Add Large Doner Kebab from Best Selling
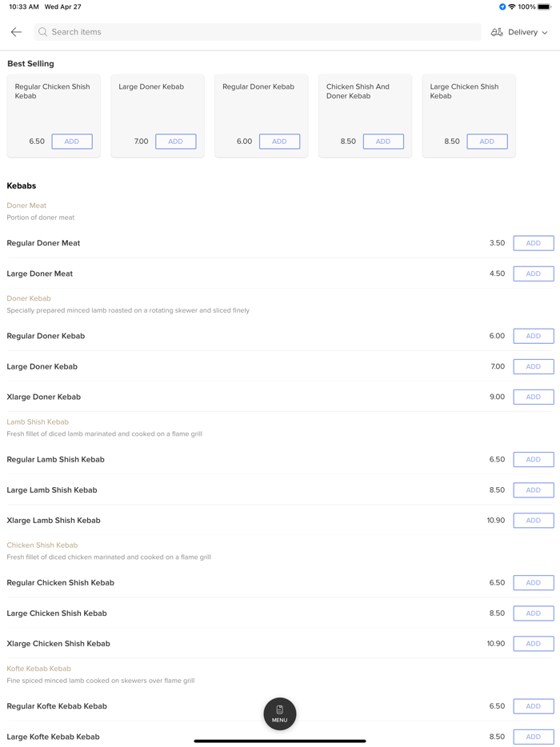 (x=176, y=142)
